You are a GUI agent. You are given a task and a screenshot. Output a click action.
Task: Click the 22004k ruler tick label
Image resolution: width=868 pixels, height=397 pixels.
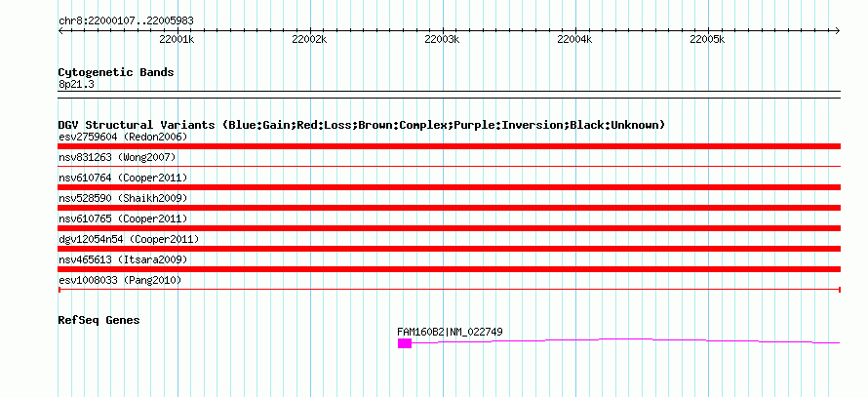[574, 39]
